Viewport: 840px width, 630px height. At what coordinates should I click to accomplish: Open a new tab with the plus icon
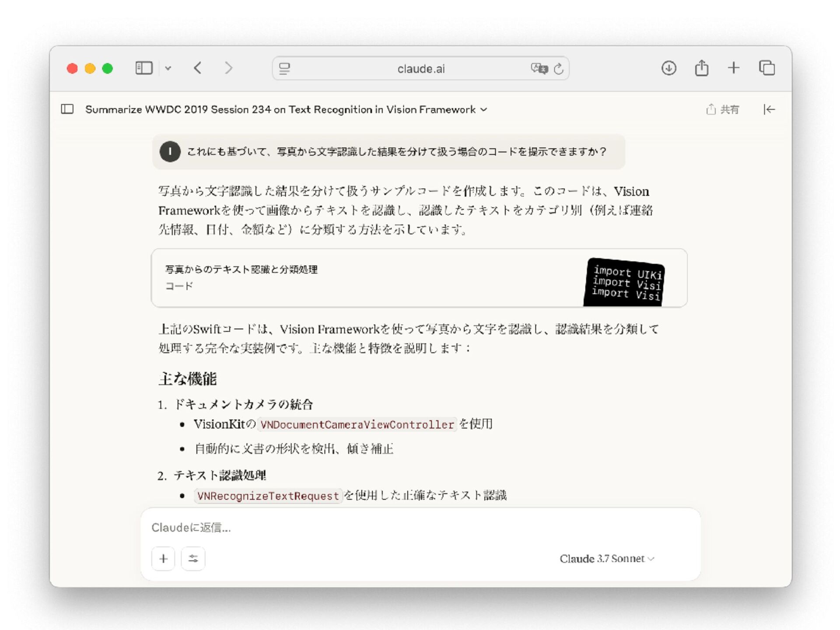point(734,68)
